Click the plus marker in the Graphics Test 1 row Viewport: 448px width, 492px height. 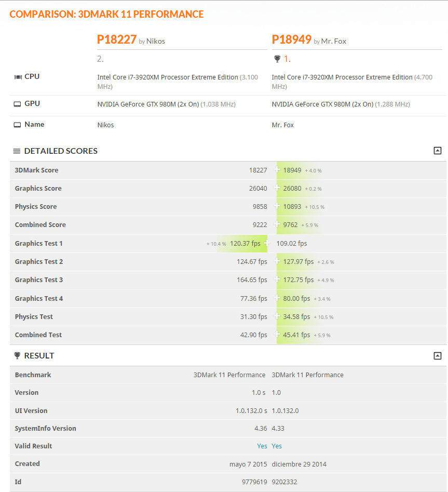click(x=267, y=243)
